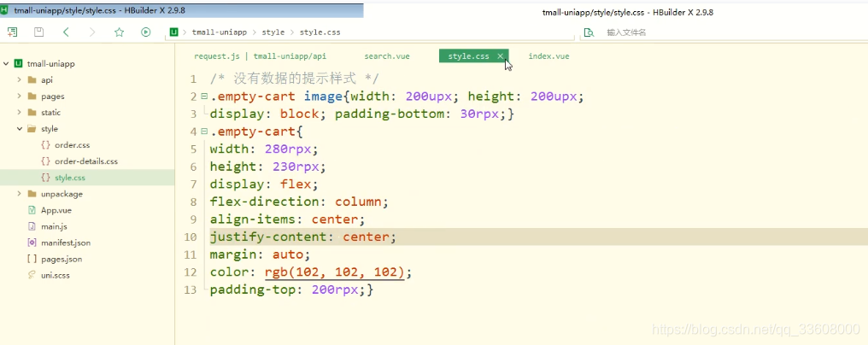Screen dimensions: 868x345
Task: Click the rgb(102, 102, 102) color value
Action: click(335, 272)
